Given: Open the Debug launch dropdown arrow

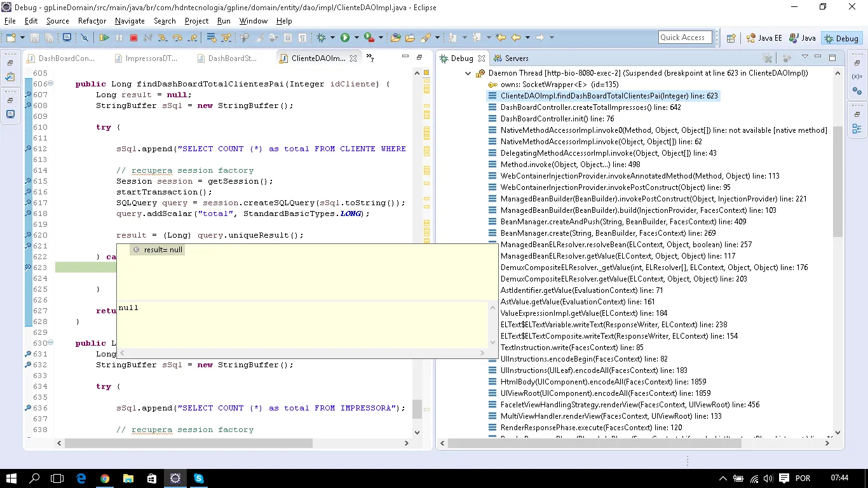Looking at the screenshot, I should (x=332, y=38).
